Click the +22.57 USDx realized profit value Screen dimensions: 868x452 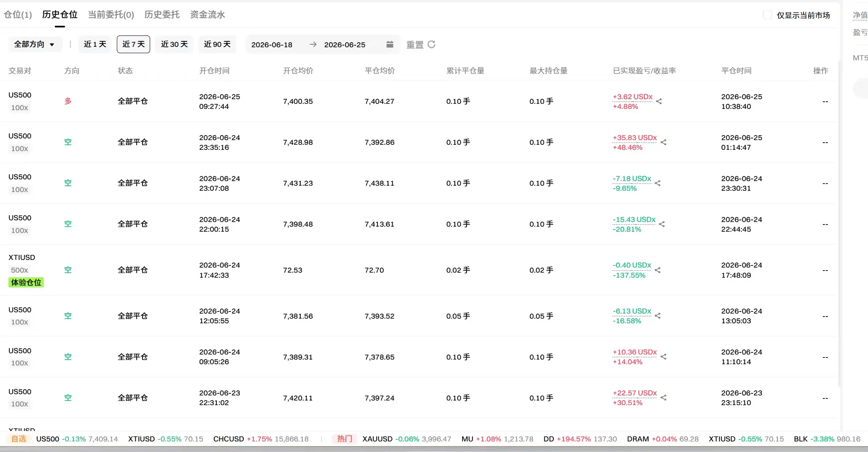coord(635,393)
